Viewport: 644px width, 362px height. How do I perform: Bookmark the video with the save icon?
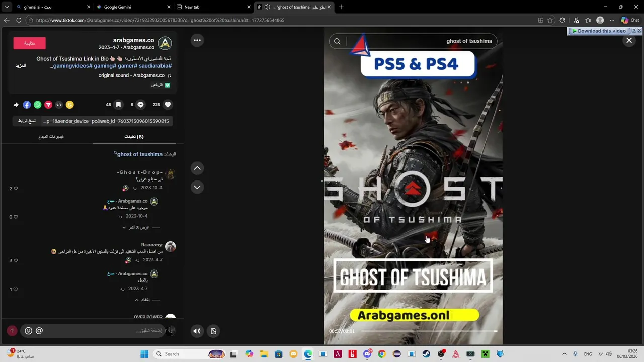pyautogui.click(x=118, y=105)
